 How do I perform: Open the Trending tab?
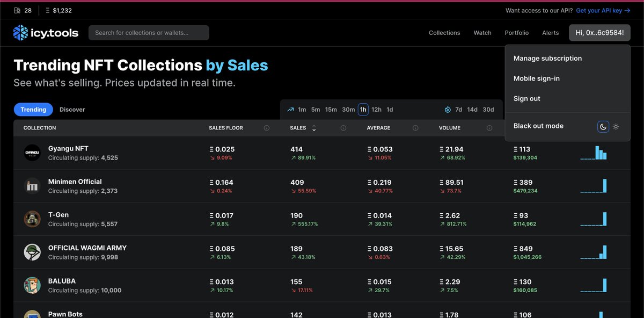coord(33,110)
